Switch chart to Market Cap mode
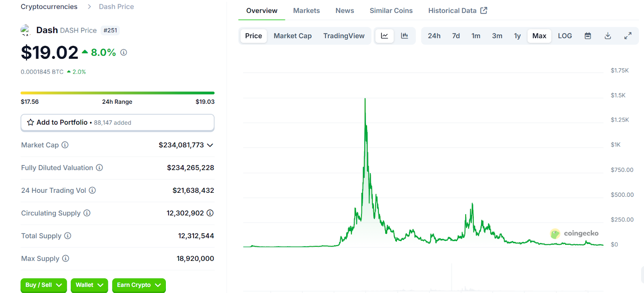644x293 pixels. coord(293,36)
